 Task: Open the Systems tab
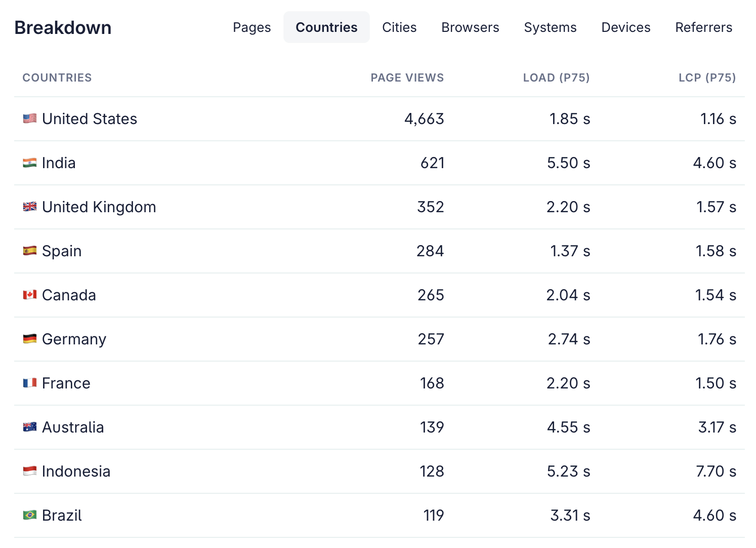point(550,27)
